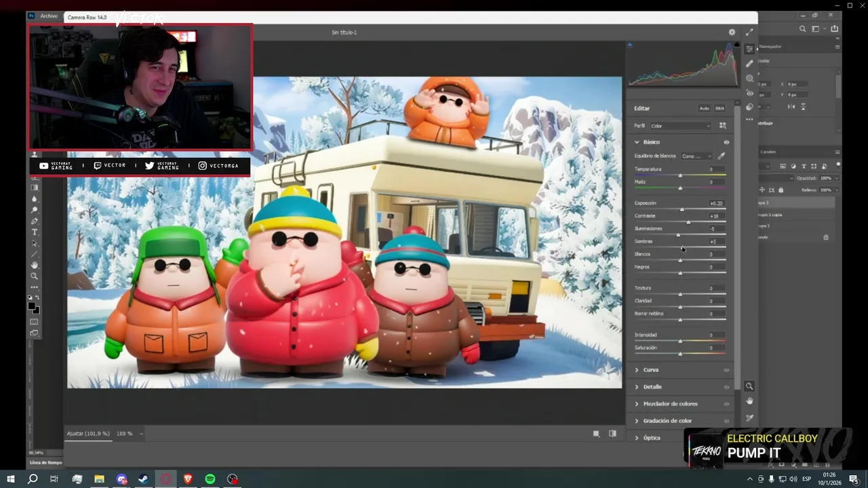Expand Gradación de color section
Viewport: 868px width, 488px height.
coord(637,421)
